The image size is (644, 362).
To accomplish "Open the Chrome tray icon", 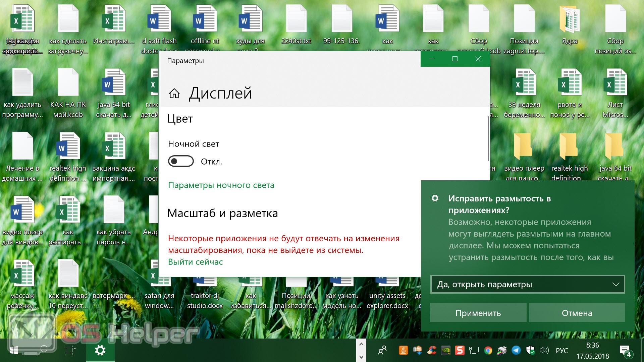I will pyautogui.click(x=488, y=351).
